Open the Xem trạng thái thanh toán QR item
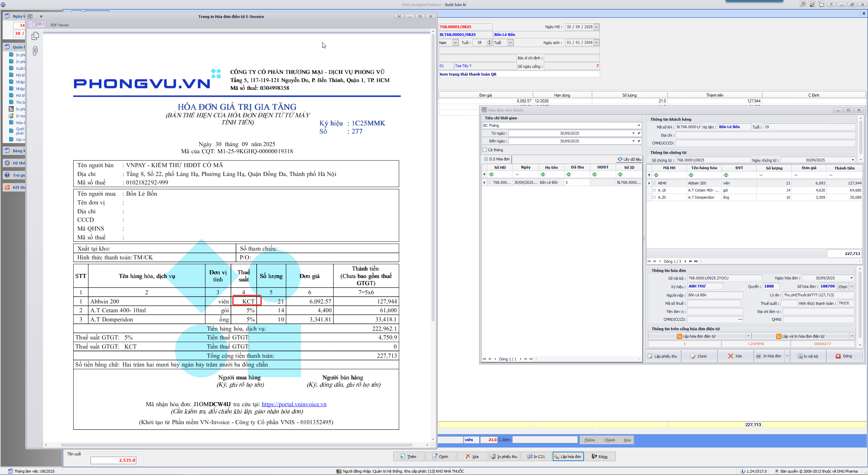 pyautogui.click(x=468, y=74)
